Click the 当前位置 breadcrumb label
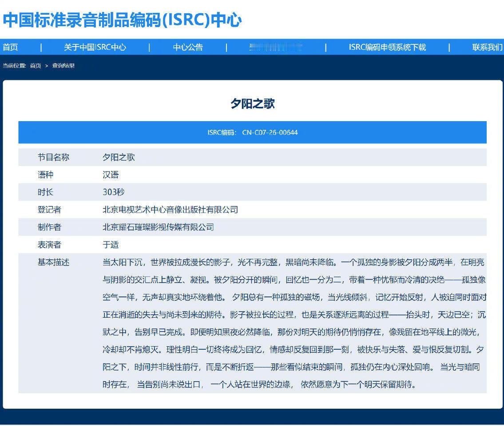This screenshot has width=504, height=426. 14,66
